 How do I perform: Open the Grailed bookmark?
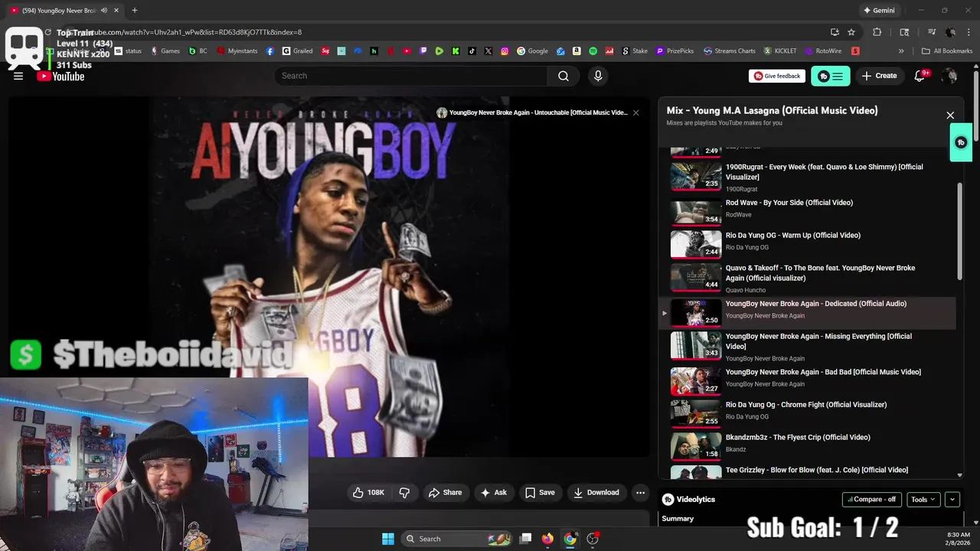297,51
